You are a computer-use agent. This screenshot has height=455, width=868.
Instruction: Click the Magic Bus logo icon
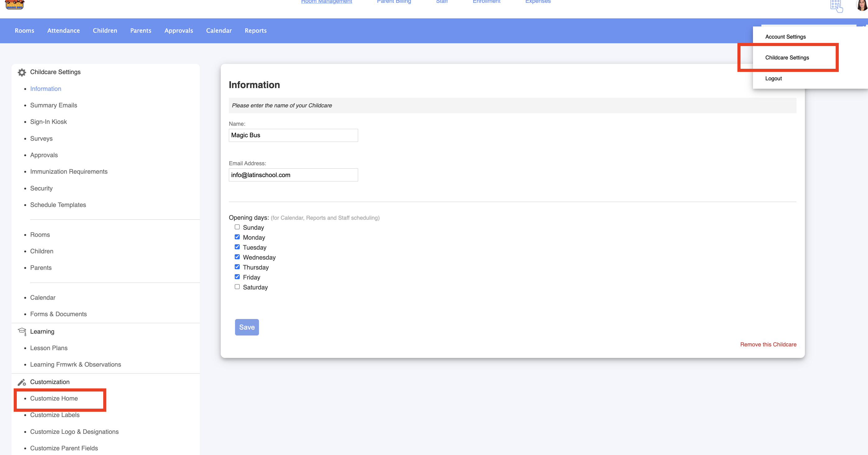point(15,4)
